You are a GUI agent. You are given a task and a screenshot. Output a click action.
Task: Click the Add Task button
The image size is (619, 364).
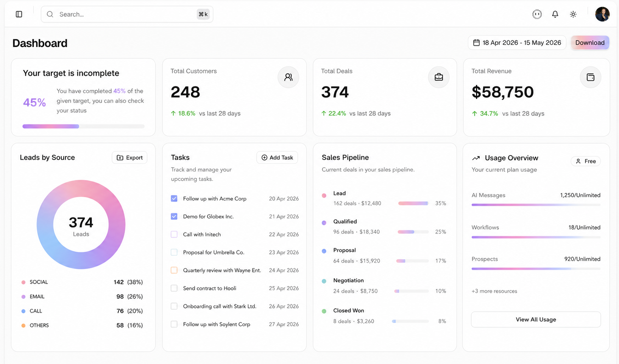tap(277, 157)
